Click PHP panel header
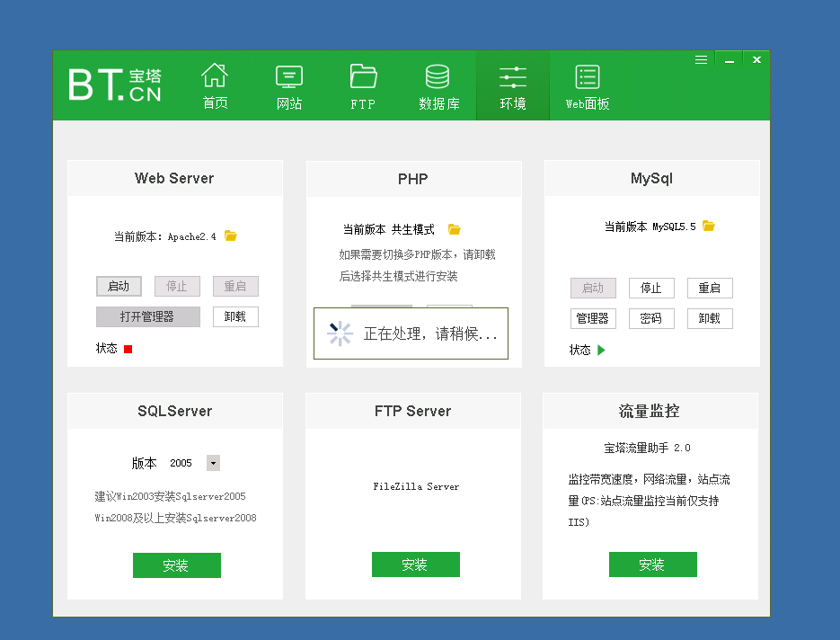The width and height of the screenshot is (840, 640). tap(413, 179)
